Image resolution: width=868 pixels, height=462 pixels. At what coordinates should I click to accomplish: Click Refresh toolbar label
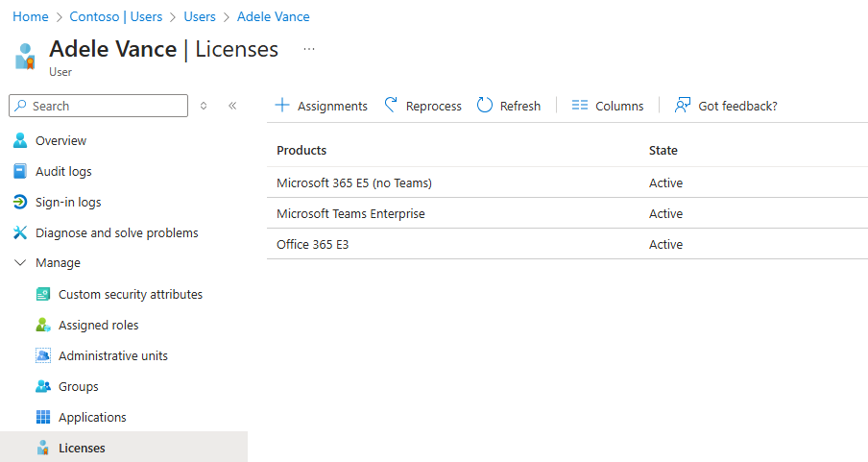tap(520, 106)
